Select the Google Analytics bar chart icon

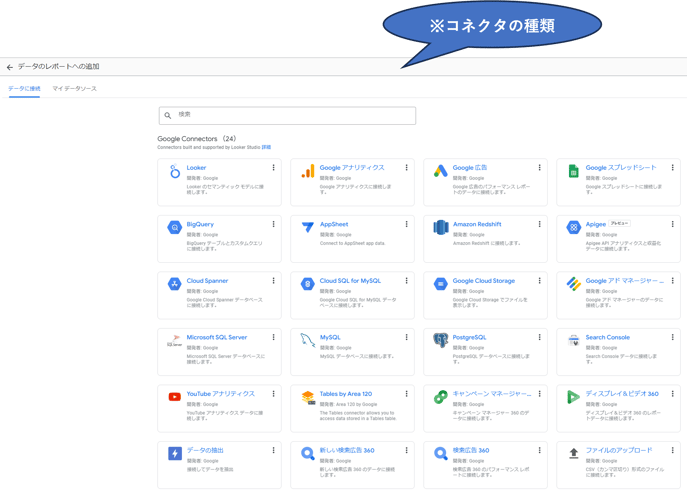tap(308, 171)
